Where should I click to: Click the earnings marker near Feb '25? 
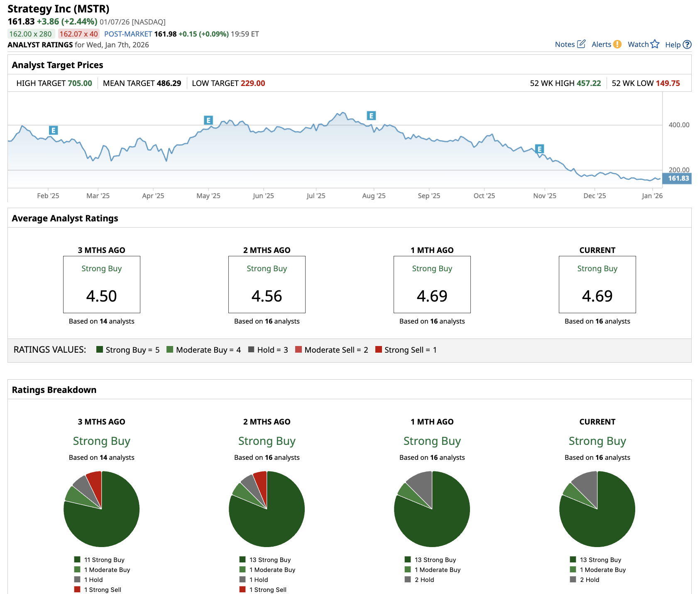coord(53,130)
